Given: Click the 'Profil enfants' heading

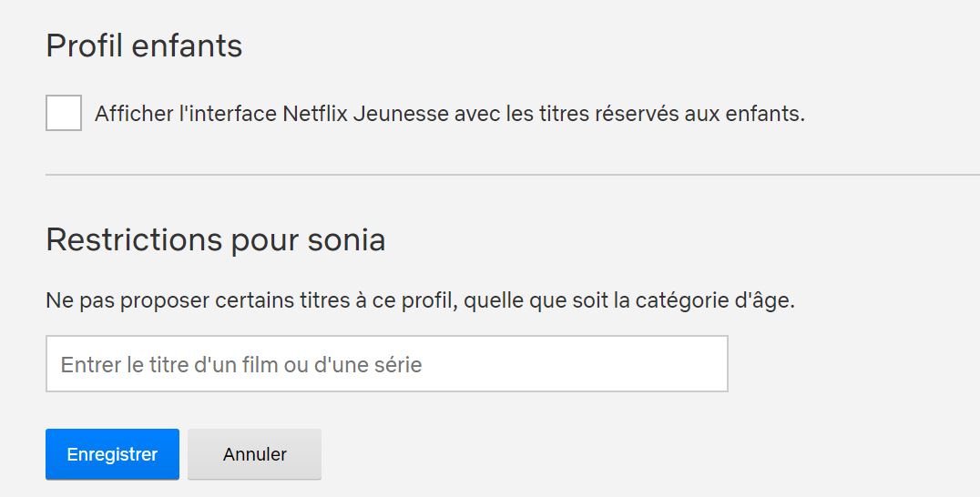Looking at the screenshot, I should tap(144, 46).
